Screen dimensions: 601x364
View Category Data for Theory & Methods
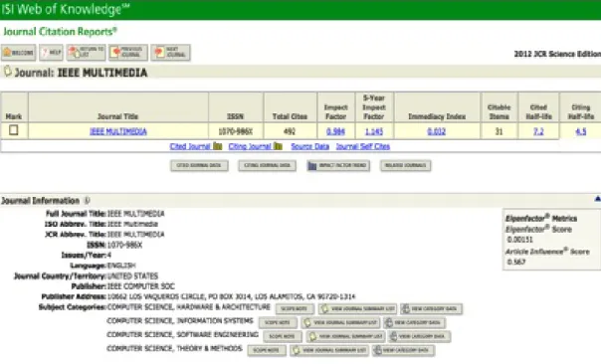point(403,350)
